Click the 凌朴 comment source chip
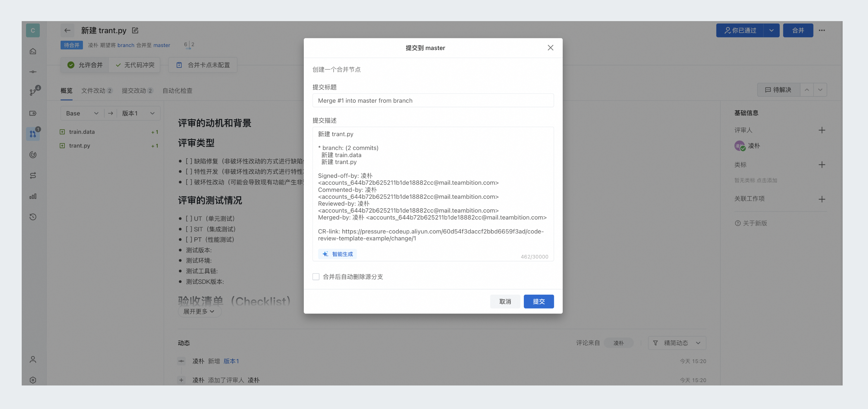The image size is (868, 409). pos(618,343)
